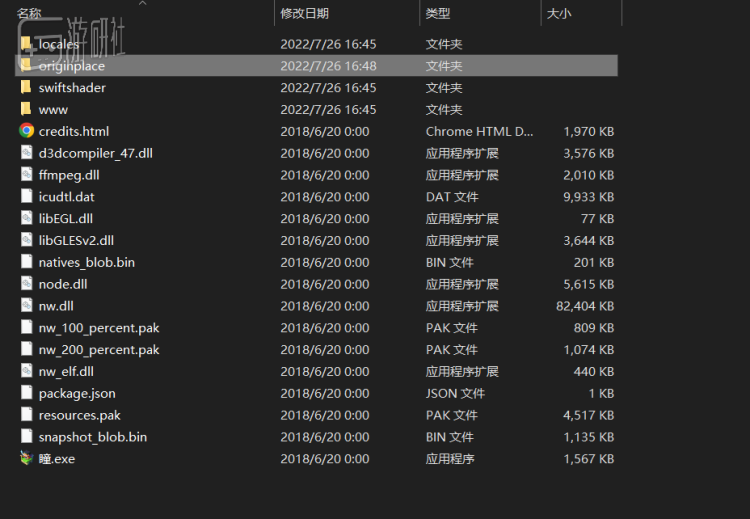The height and width of the screenshot is (519, 750).
Task: Click the 9,933 KB size of icudtl.dat
Action: pos(588,197)
